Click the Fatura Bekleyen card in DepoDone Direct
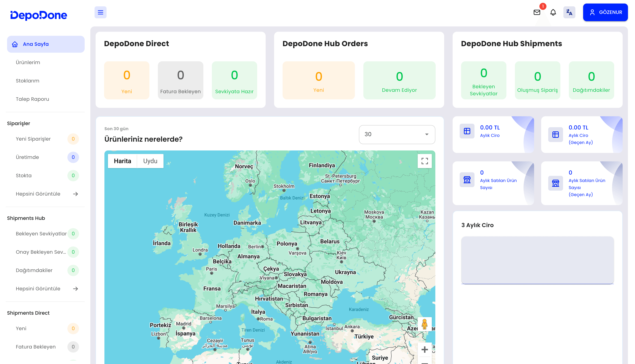Screen dimensions: 635x364 (180, 80)
